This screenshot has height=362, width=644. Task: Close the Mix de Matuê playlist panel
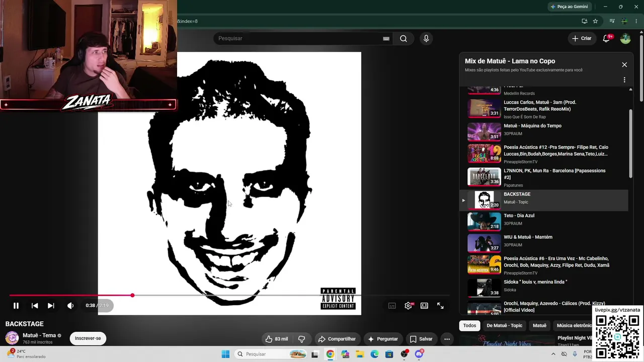click(624, 65)
